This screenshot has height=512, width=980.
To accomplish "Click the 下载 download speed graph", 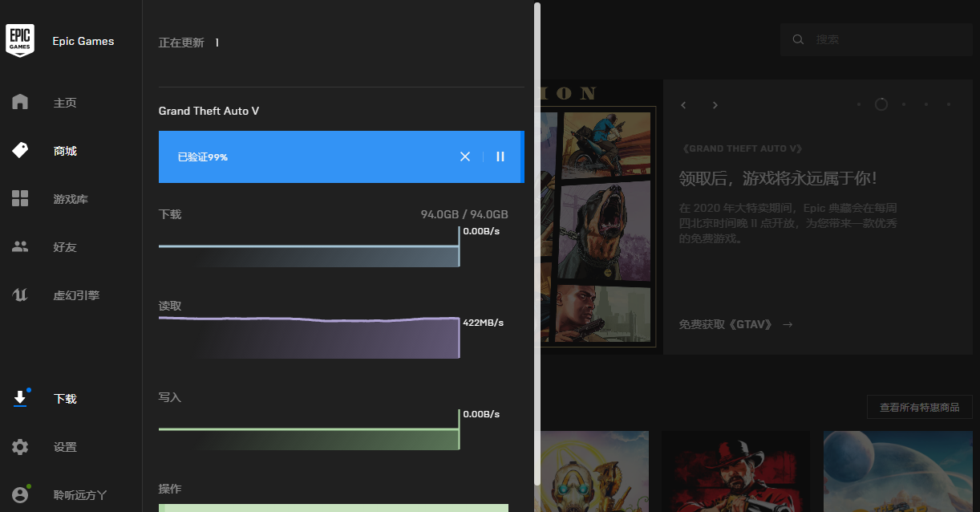I will (x=309, y=246).
